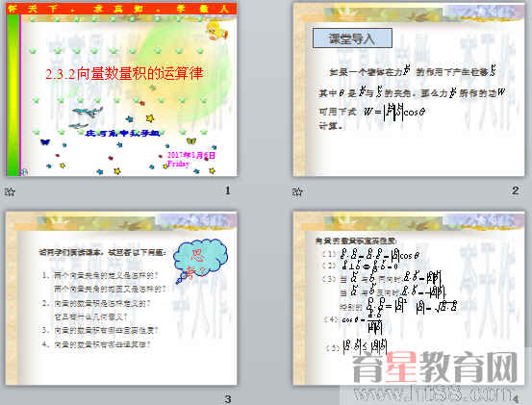This screenshot has height=405, width=532.
Task: Click the 课堂导入 label box on slide 2
Action: 352,38
